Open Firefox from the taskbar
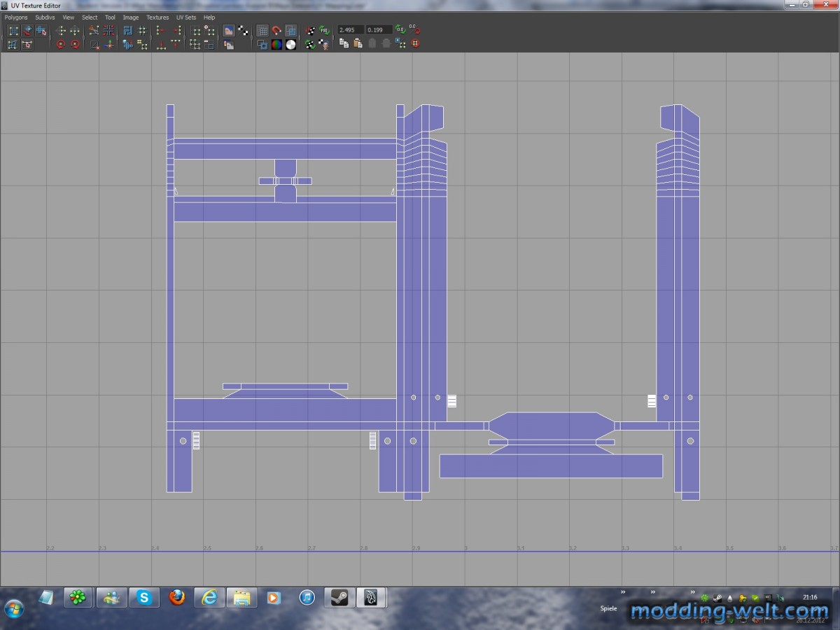This screenshot has height=630, width=840. pos(177,597)
